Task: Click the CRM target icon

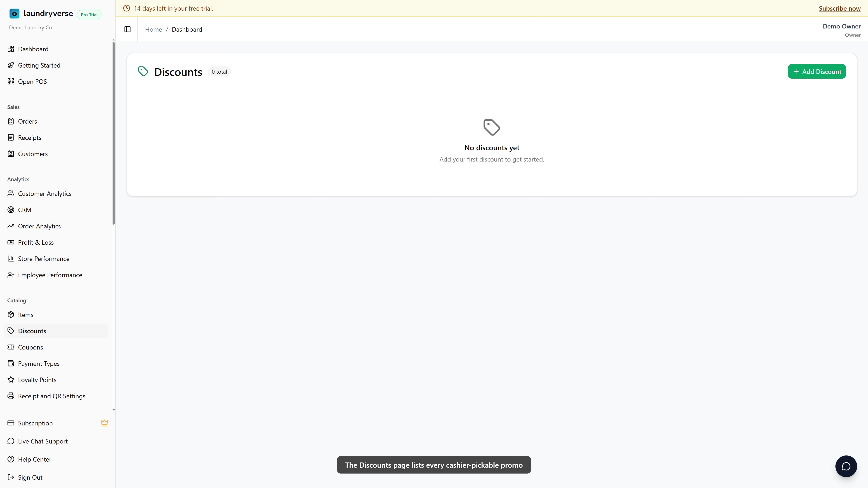Action: 11,210
